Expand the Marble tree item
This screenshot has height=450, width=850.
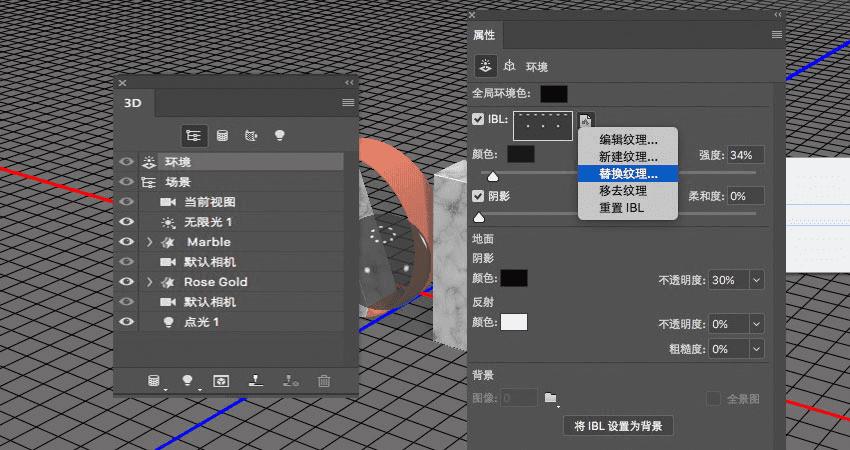(x=150, y=242)
